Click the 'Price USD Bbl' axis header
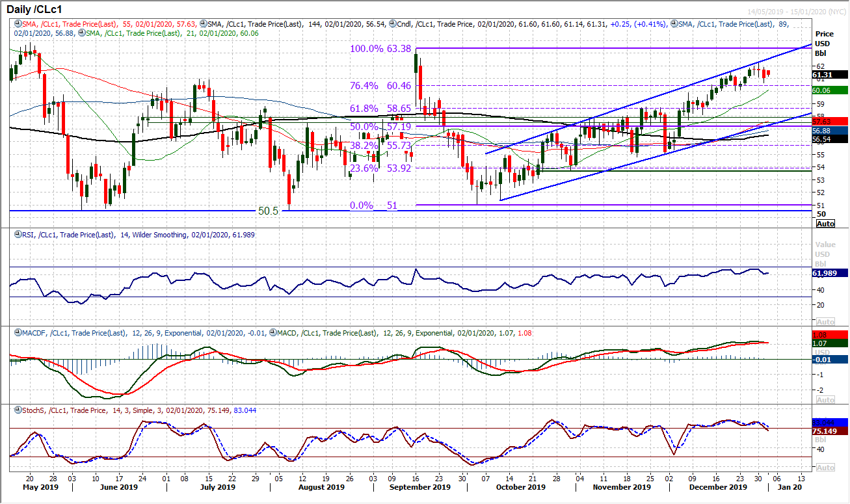 (824, 44)
